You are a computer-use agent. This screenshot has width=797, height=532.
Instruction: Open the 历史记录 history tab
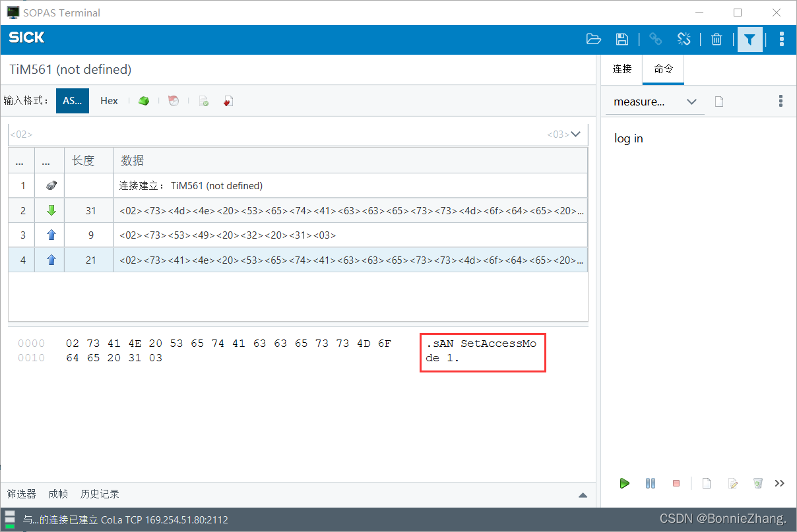coord(100,494)
